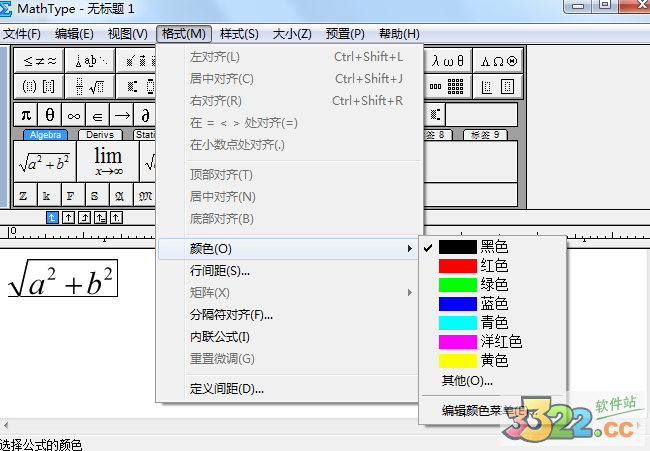Pick the 洋红色 magenta color
This screenshot has width=650, height=451.
(492, 342)
